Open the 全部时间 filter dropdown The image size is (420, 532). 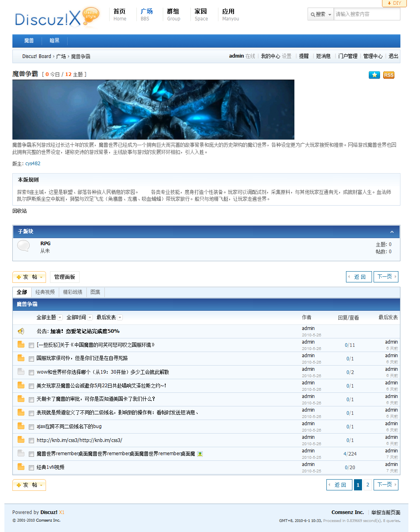tap(79, 317)
